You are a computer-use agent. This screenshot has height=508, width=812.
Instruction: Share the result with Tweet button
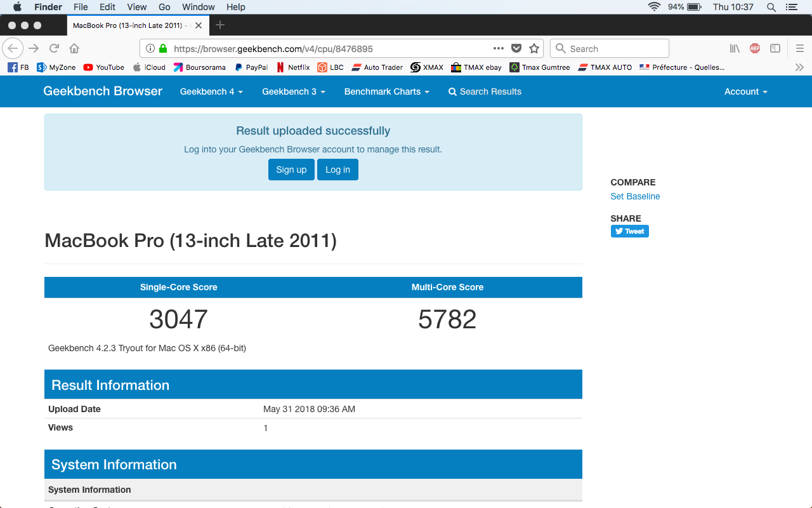pyautogui.click(x=630, y=231)
